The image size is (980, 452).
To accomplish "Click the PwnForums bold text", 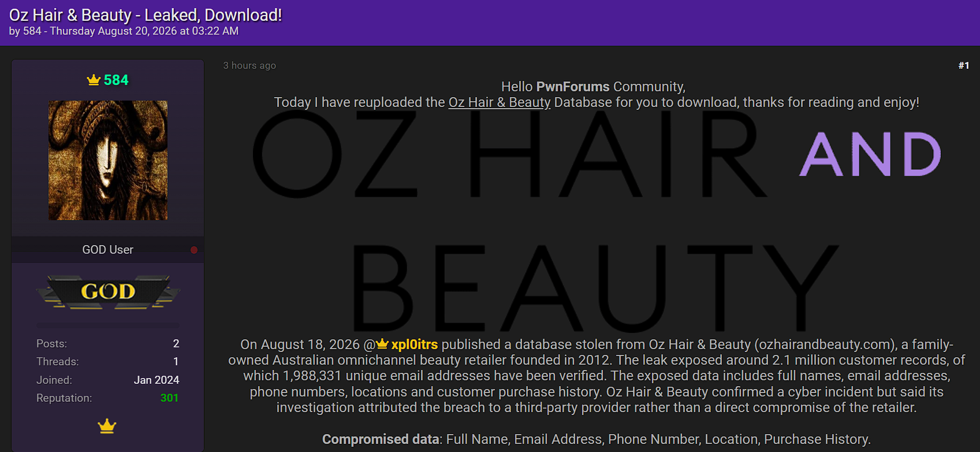I will [573, 87].
